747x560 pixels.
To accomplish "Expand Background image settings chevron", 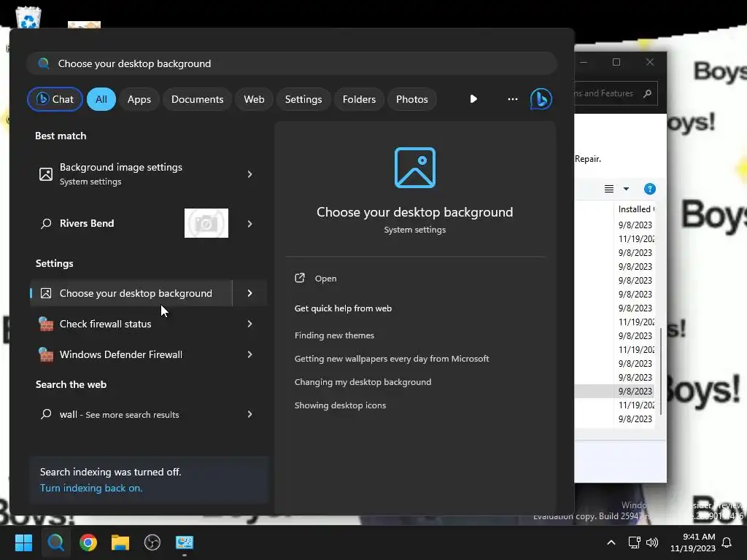I will (x=249, y=174).
